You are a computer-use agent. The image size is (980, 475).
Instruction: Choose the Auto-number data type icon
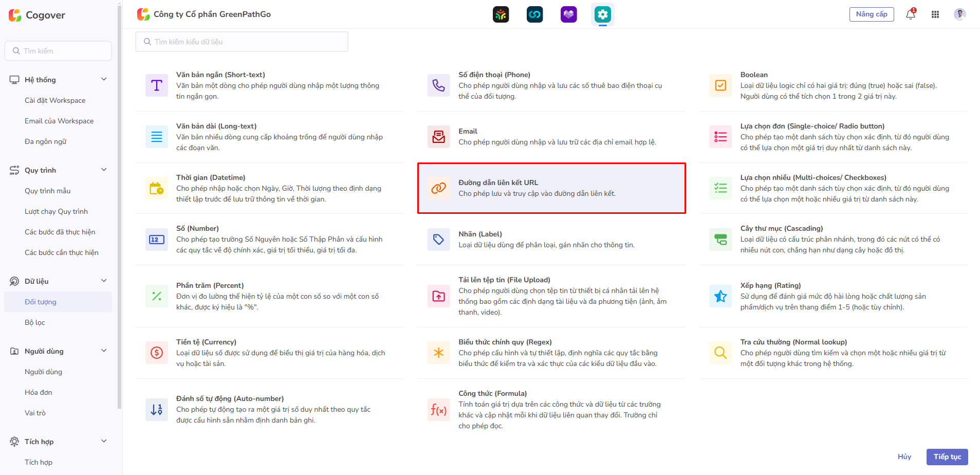coord(157,410)
